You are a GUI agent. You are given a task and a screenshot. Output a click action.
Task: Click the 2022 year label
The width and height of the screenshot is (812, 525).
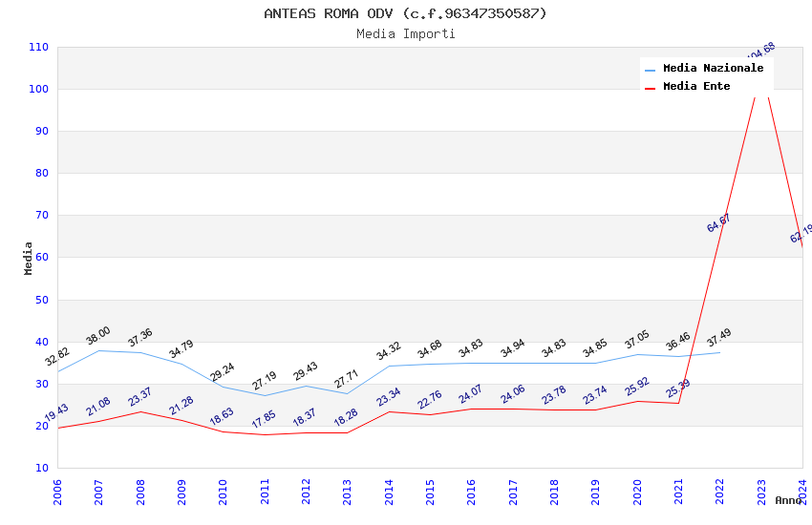tap(720, 492)
